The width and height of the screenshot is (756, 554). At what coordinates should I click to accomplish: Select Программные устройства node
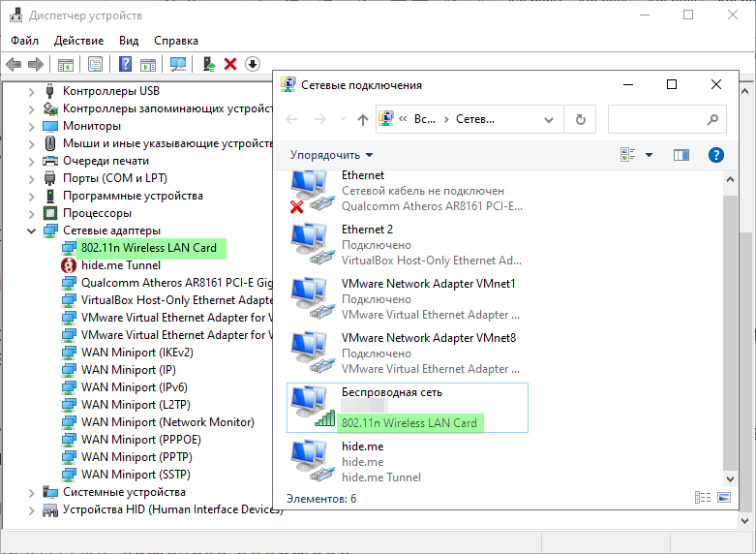pos(133,196)
